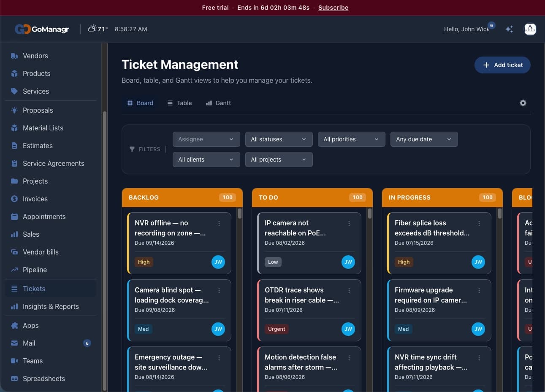Open the Assignee filter dropdown
This screenshot has height=392, width=545.
[x=206, y=139]
